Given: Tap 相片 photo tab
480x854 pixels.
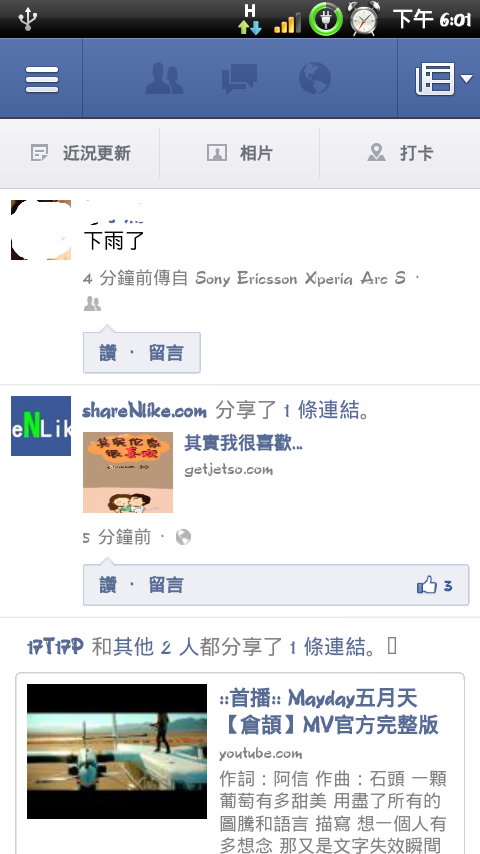Looking at the screenshot, I should [239, 153].
